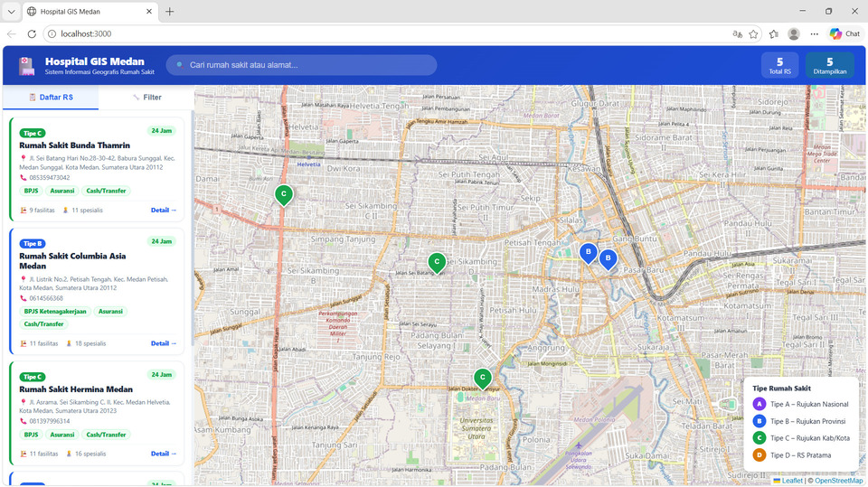The image size is (868, 487).
Task: Click phone number 0614566368
Action: coord(46,298)
